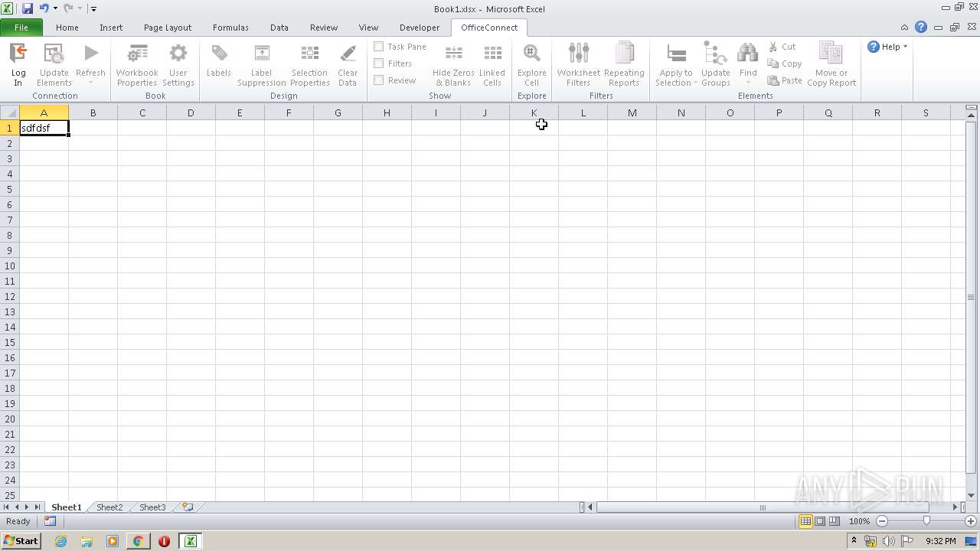Switch to Page Layout view button
Viewport: 980px width, 551px height.
[x=820, y=521]
